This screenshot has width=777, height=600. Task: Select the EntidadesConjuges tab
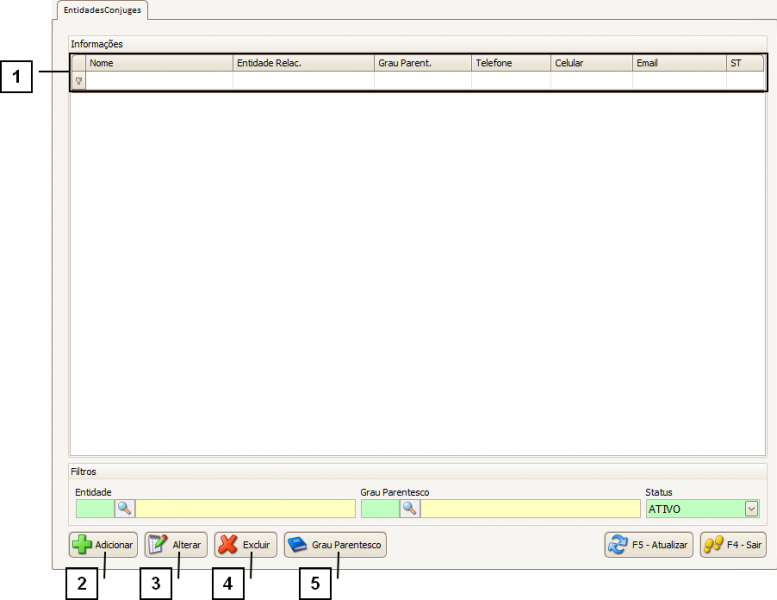(x=101, y=10)
